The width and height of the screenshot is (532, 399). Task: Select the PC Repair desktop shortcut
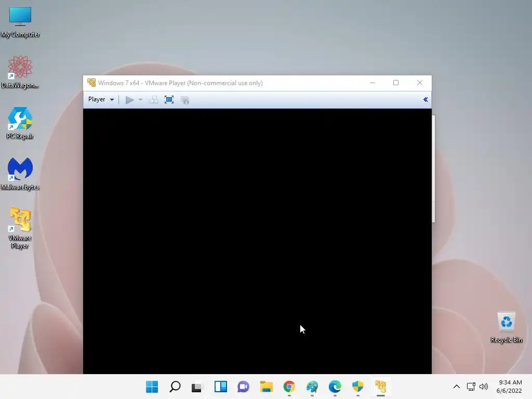[x=20, y=123]
